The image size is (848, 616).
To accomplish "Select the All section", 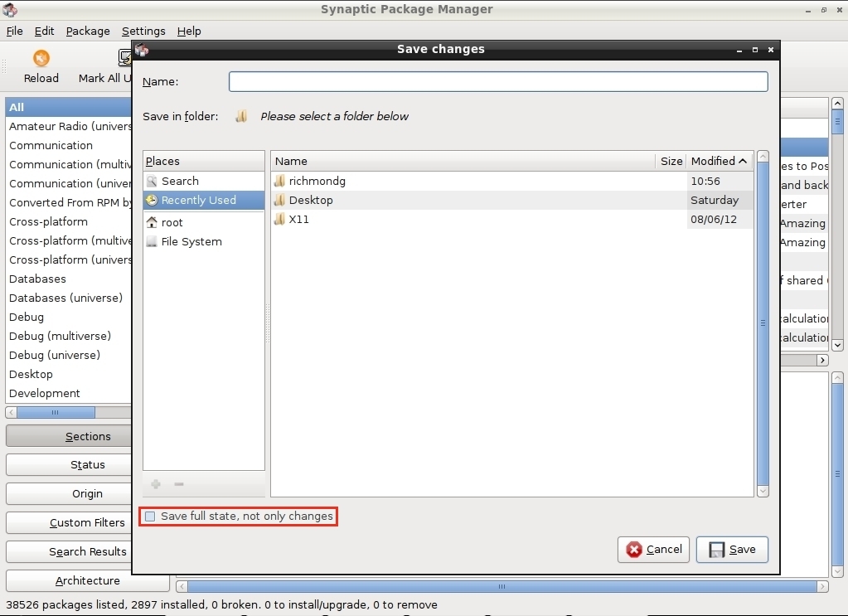I will [x=69, y=107].
